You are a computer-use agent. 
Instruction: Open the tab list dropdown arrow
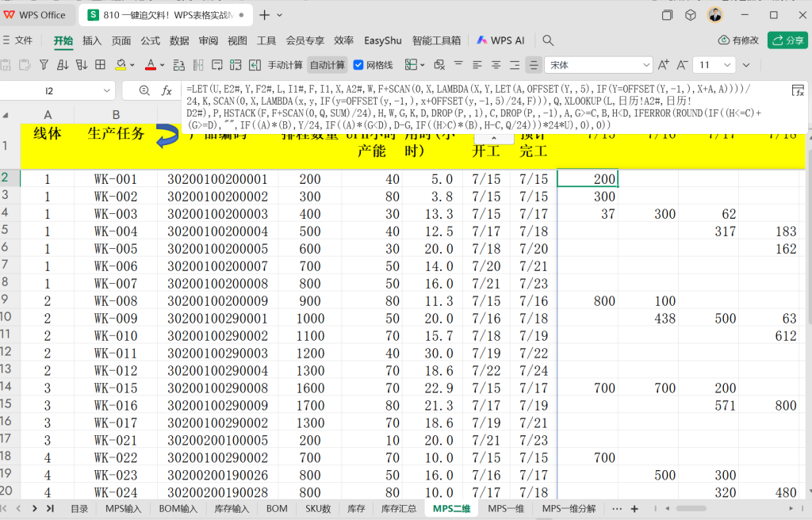[280, 16]
